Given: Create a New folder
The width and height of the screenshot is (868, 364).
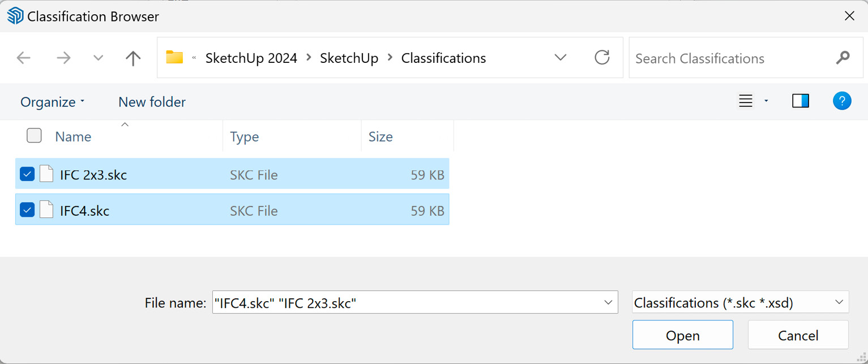Looking at the screenshot, I should pos(152,102).
